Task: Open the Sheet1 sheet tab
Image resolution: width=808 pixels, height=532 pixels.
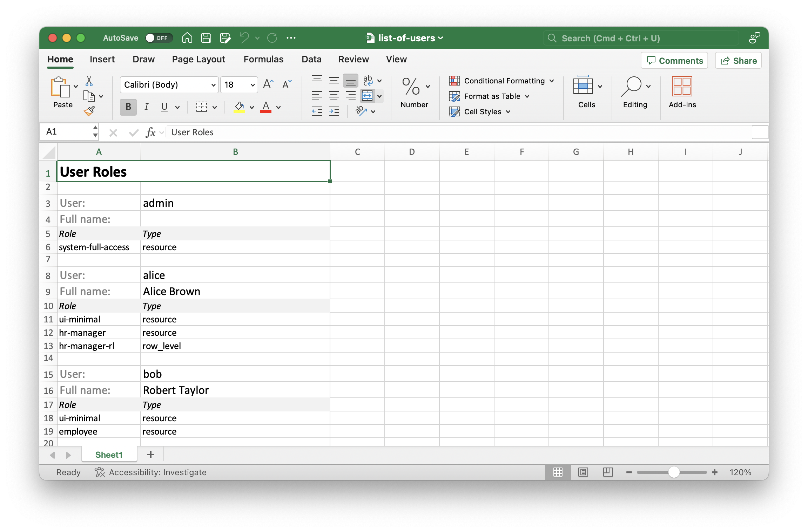Action: click(109, 455)
